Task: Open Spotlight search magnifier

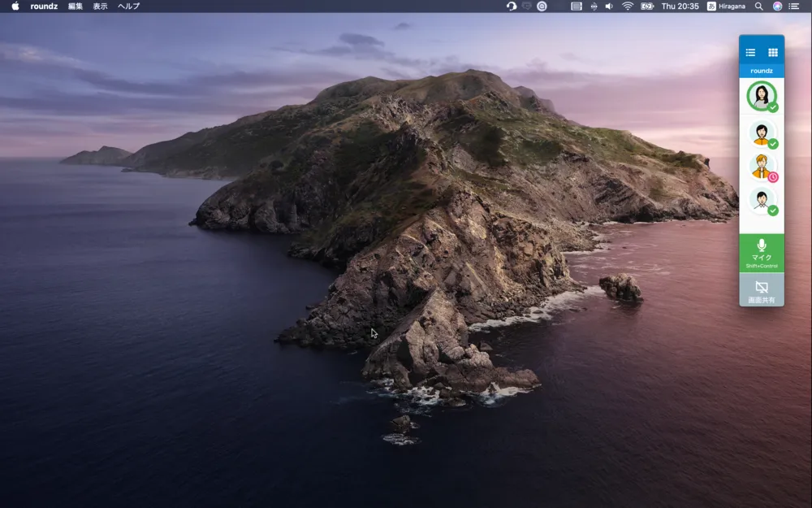Action: click(x=758, y=7)
